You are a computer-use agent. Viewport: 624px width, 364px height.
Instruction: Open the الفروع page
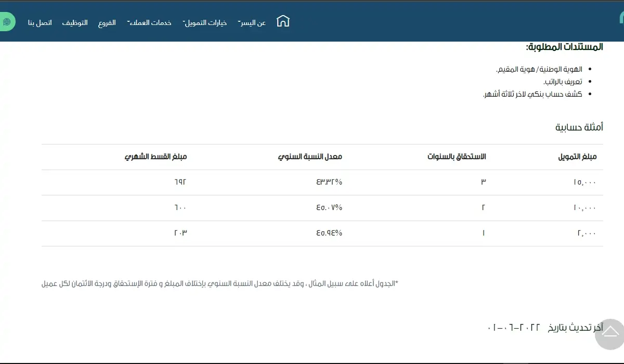107,23
